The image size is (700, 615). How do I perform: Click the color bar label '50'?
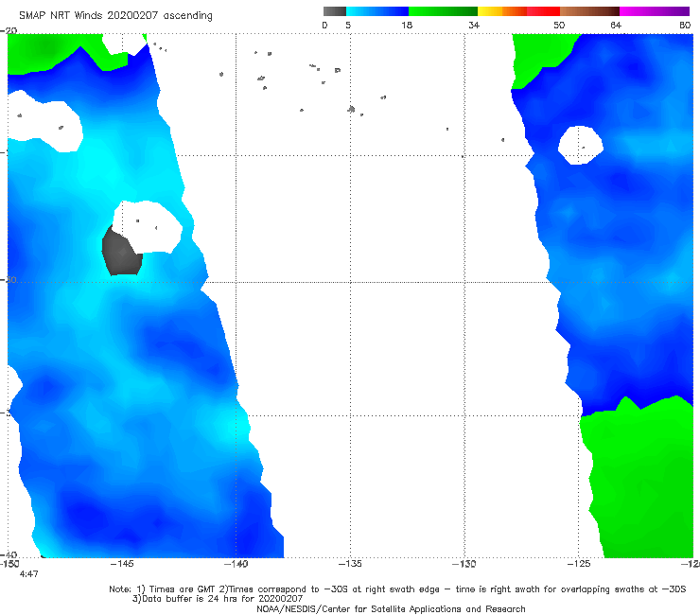(x=559, y=25)
